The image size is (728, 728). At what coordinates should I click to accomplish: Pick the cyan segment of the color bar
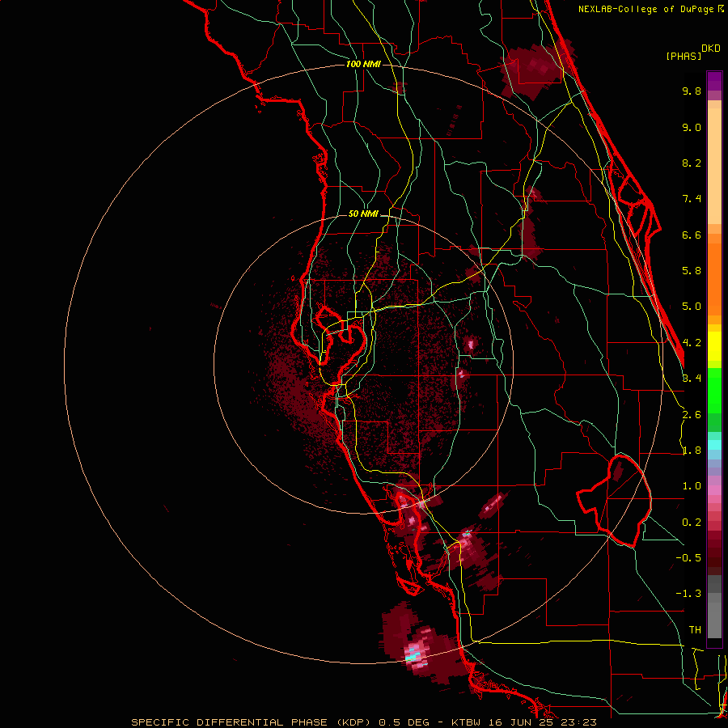click(714, 445)
